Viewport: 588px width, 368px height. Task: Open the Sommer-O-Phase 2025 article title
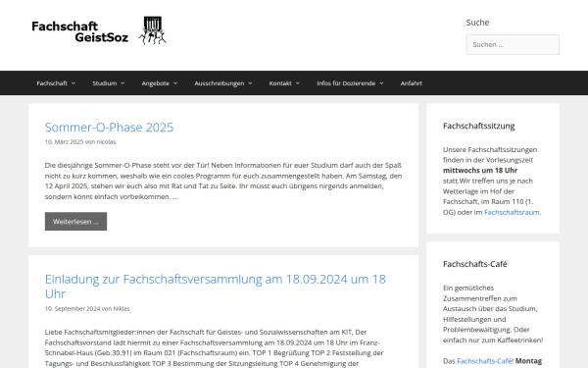[x=109, y=128]
